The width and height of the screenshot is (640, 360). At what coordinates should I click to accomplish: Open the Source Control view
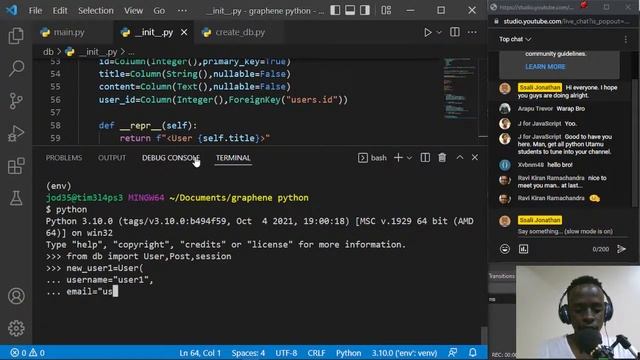coord(16,101)
